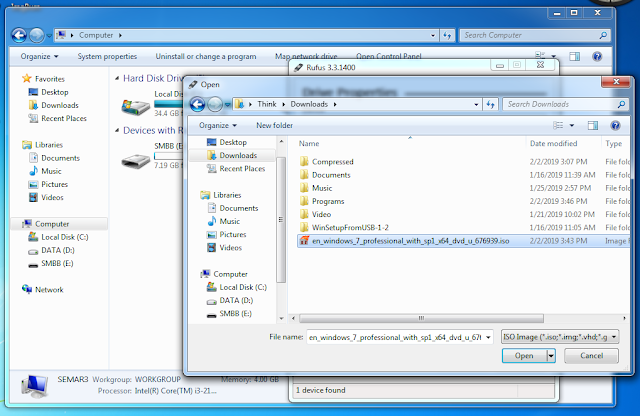
Task: Sort by Date modified column header
Action: pyautogui.click(x=553, y=144)
